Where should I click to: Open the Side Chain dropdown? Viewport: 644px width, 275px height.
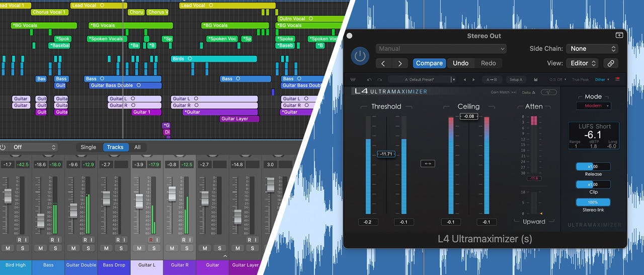(x=592, y=49)
